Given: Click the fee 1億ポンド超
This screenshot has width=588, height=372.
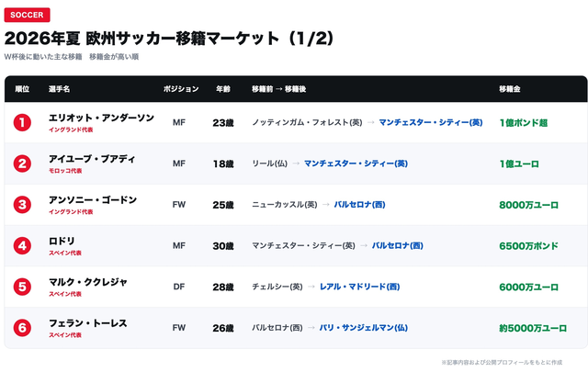Looking at the screenshot, I should (x=524, y=123).
